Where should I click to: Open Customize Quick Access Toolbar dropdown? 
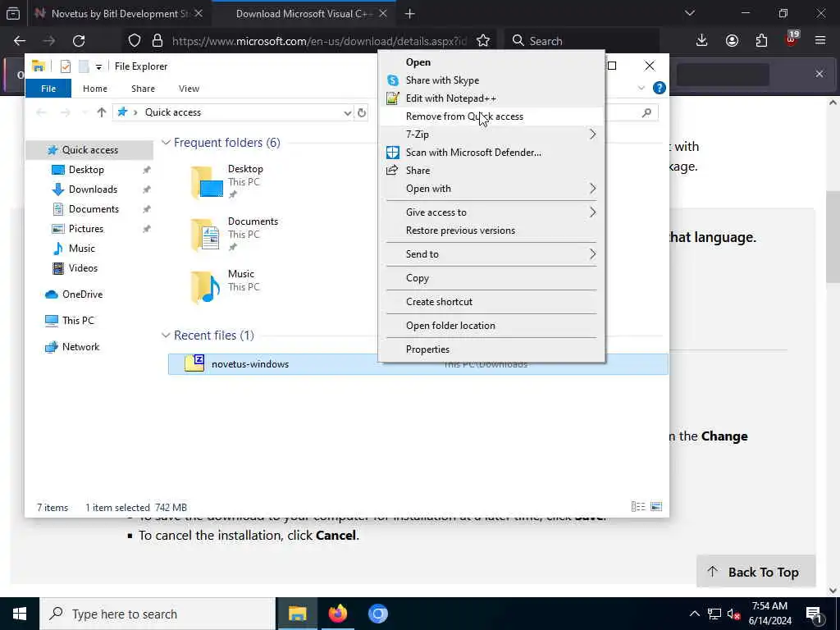tap(98, 67)
